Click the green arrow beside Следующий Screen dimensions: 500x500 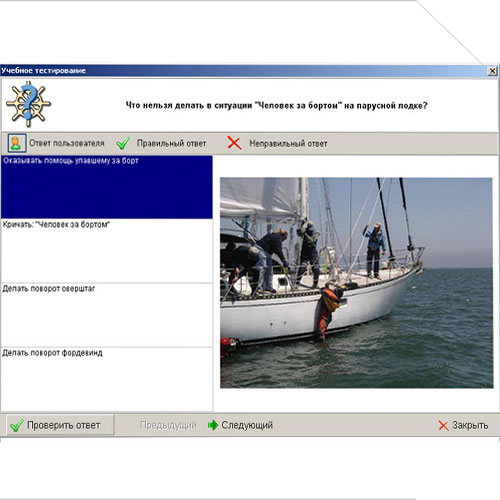tap(212, 425)
